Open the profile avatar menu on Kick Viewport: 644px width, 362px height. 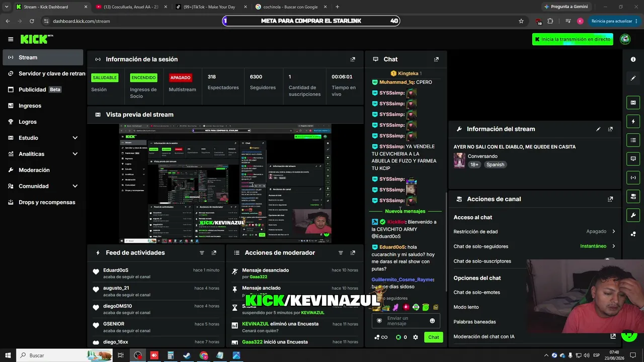625,39
